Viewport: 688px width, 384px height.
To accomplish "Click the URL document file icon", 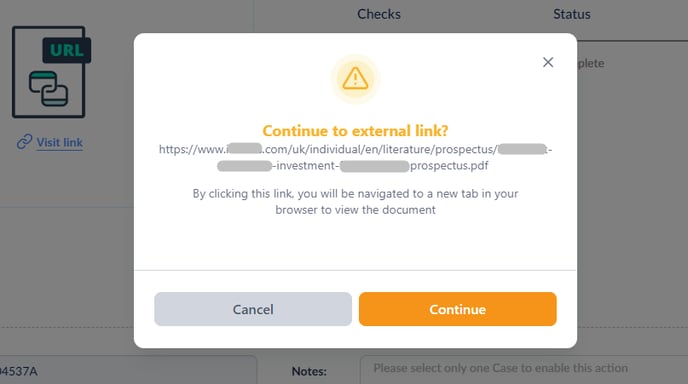I will (x=51, y=72).
